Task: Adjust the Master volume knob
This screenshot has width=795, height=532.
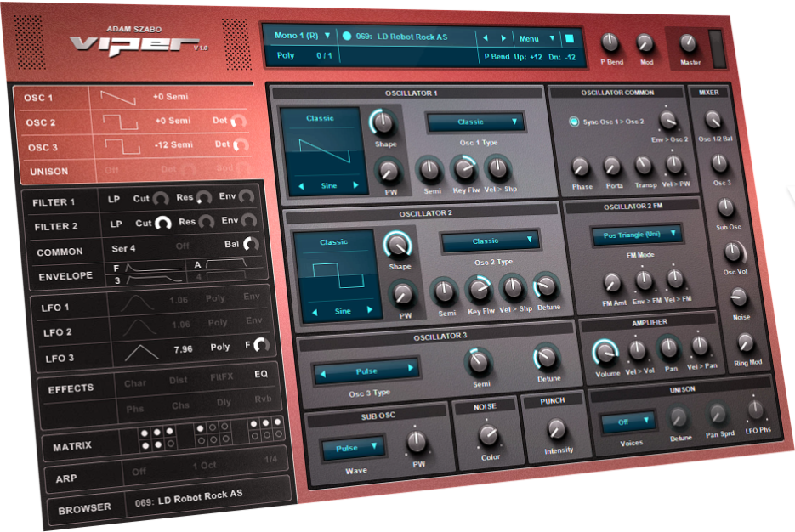Action: pyautogui.click(x=688, y=43)
